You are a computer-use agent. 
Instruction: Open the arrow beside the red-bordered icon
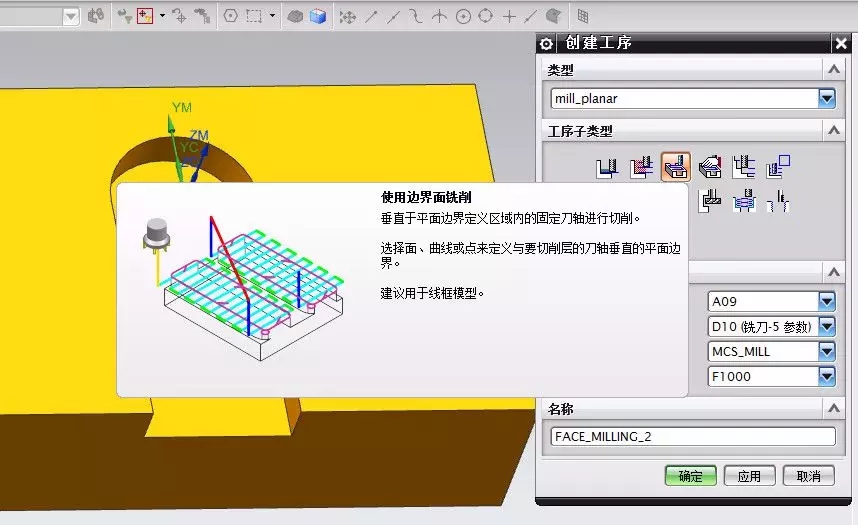163,16
